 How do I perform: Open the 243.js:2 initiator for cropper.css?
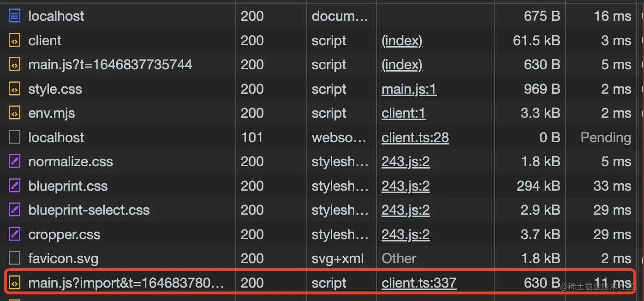click(x=405, y=235)
